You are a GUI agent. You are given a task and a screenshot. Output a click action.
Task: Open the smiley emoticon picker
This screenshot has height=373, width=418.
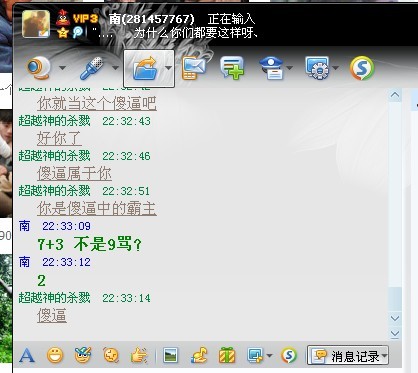pyautogui.click(x=55, y=355)
